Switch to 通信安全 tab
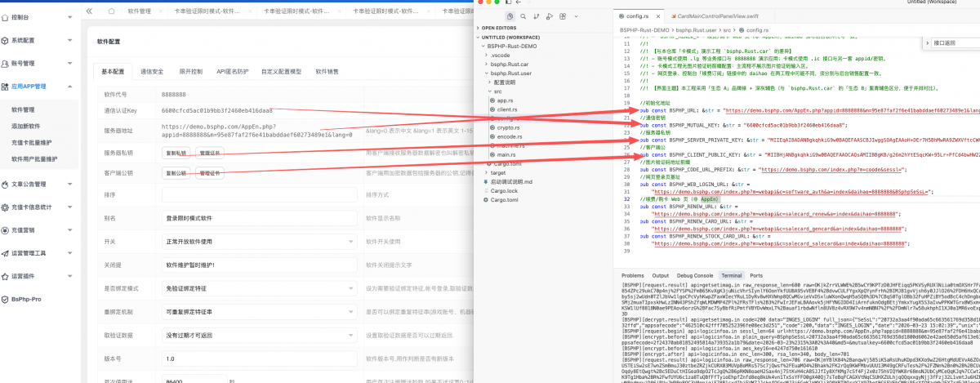980x383 pixels. point(152,71)
